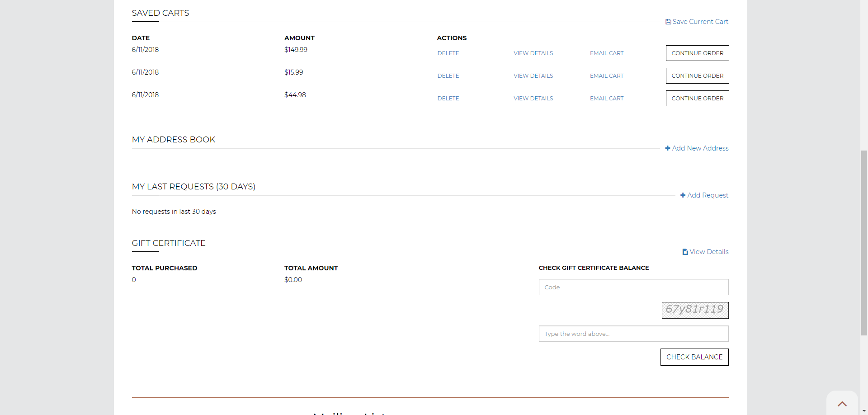Screen dimensions: 868x415
Task: Focus the gift certificate Code field
Action: pyautogui.click(x=633, y=287)
